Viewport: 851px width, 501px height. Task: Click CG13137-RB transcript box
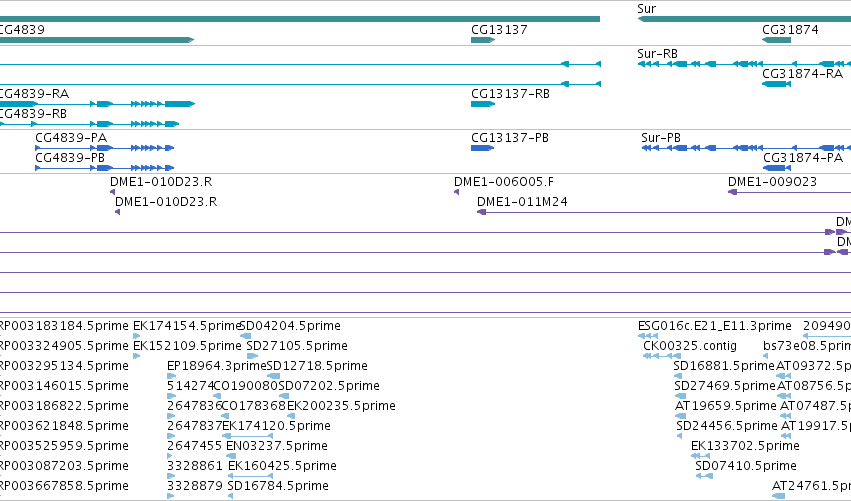(x=483, y=104)
